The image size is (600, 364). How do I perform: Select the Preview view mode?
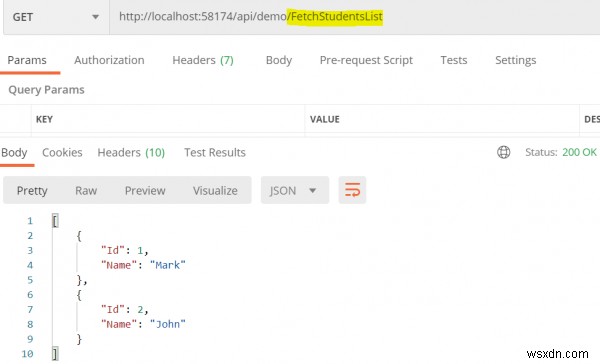145,191
